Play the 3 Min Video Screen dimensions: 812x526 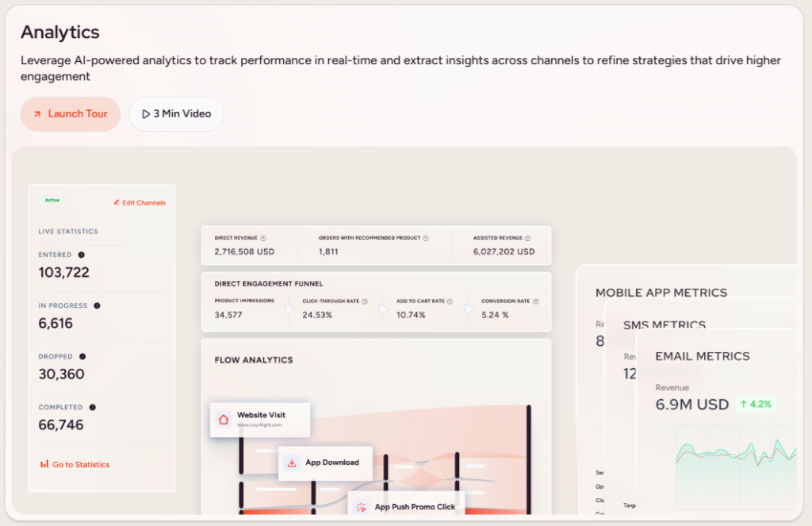(176, 113)
